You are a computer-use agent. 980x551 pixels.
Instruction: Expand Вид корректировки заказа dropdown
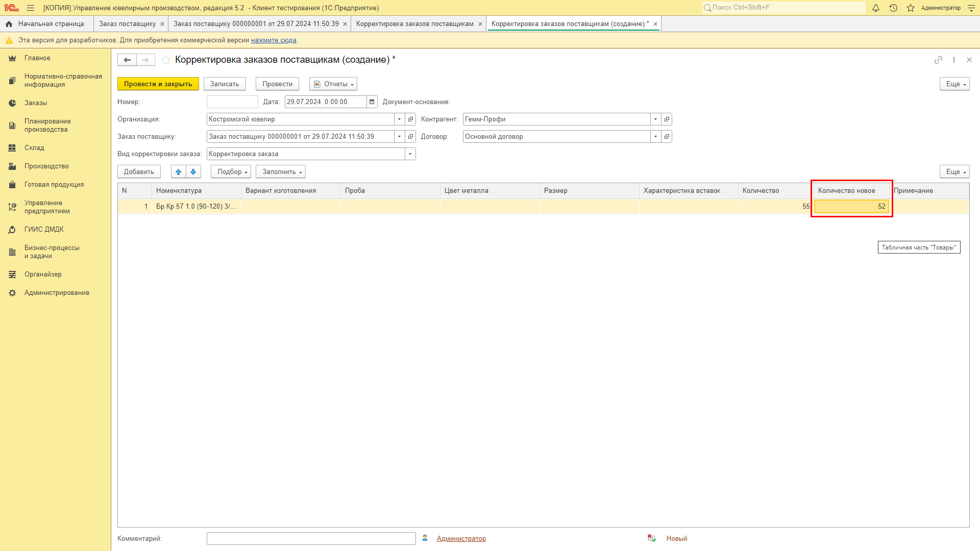[410, 154]
